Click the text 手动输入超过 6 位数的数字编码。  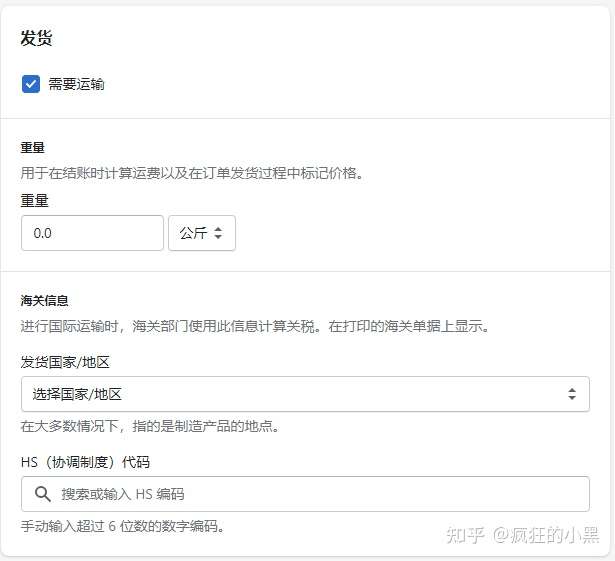[x=122, y=526]
